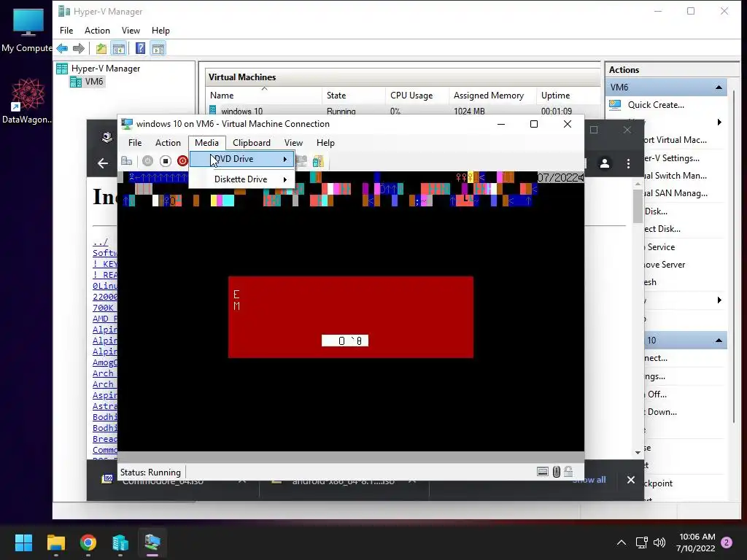Switch to Google Chrome on the taskbar
747x560 pixels.
click(88, 542)
